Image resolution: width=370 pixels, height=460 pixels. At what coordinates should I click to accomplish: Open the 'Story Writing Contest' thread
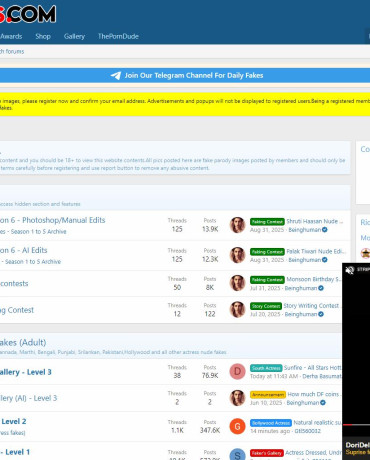(x=311, y=306)
